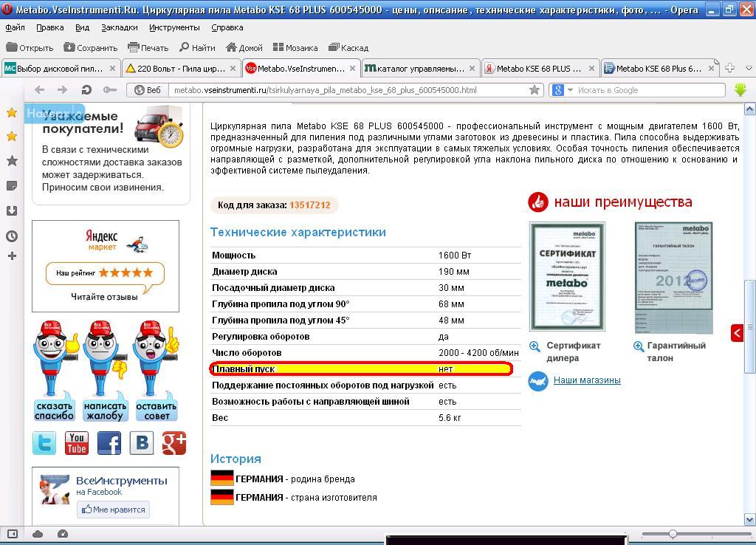This screenshot has height=545, width=756.
Task: Reload the page with refresh icon
Action: coord(86,89)
